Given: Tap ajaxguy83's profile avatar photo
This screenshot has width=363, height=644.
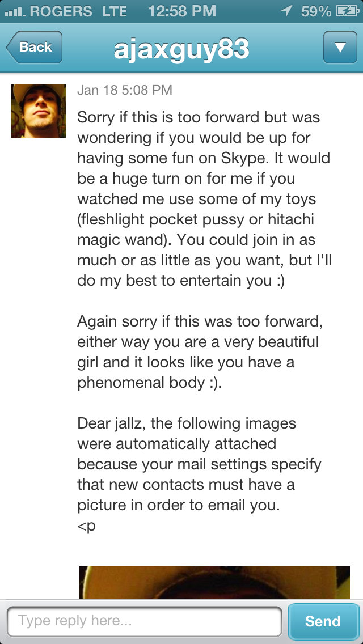Looking at the screenshot, I should point(38,110).
